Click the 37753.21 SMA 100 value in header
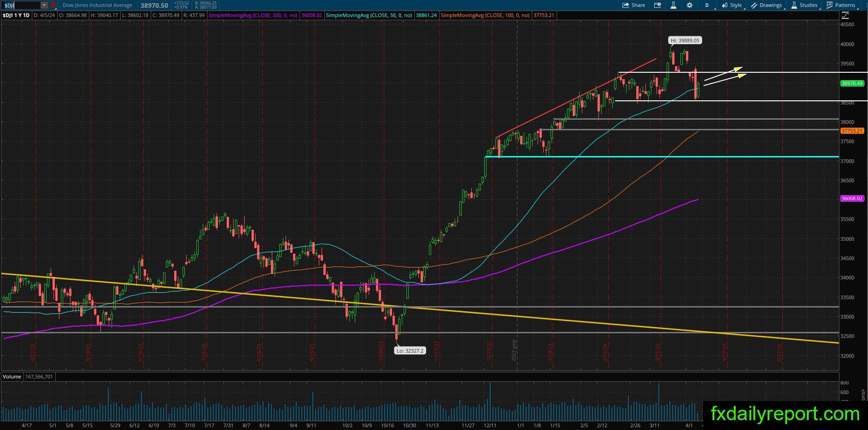 pos(544,15)
